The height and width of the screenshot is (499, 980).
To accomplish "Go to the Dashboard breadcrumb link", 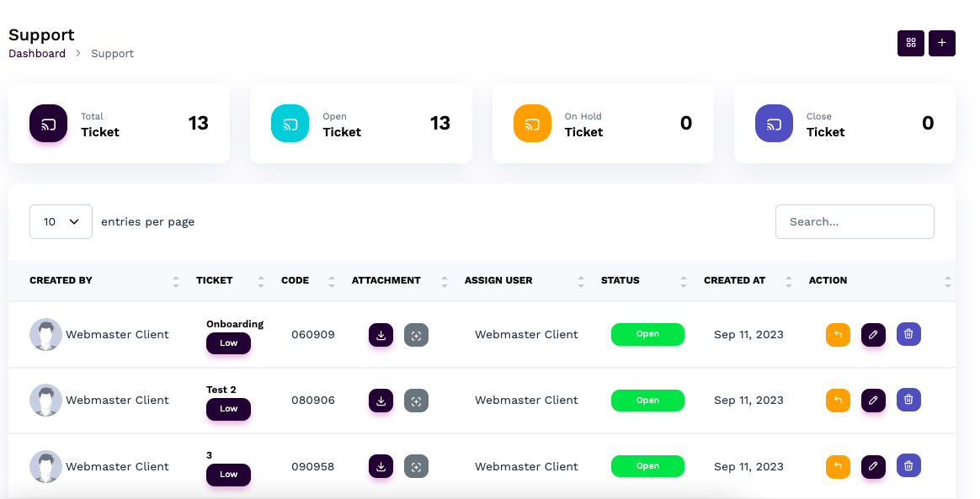I will pos(37,53).
